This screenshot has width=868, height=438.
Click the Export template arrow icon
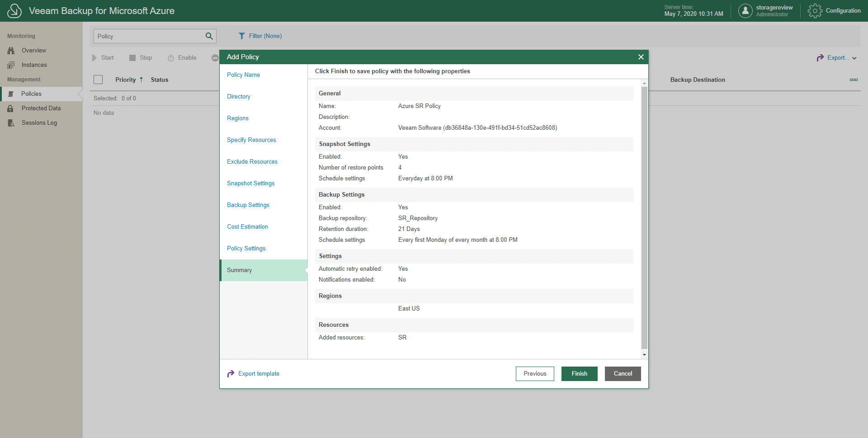(x=231, y=374)
